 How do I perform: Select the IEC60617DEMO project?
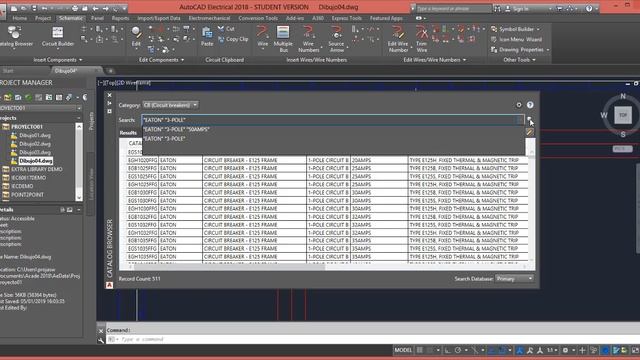pyautogui.click(x=29, y=178)
